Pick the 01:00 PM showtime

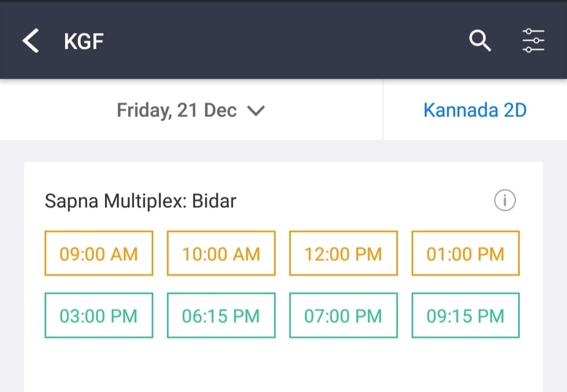[466, 253]
